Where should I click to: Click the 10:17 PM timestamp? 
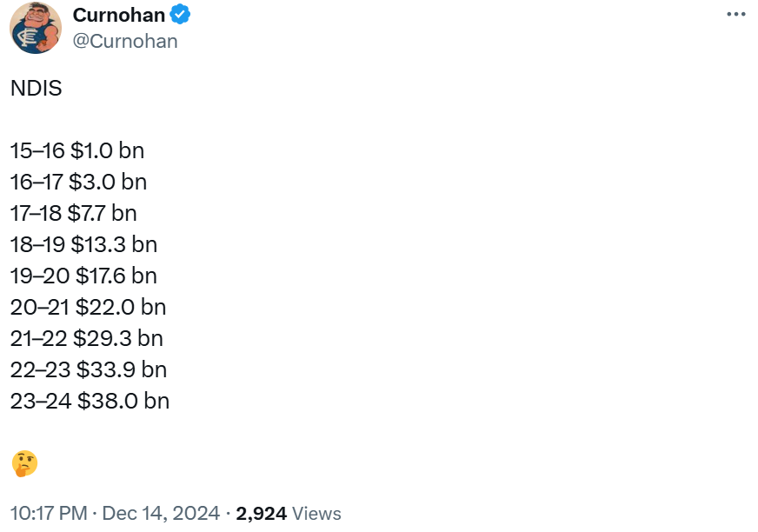(48, 514)
